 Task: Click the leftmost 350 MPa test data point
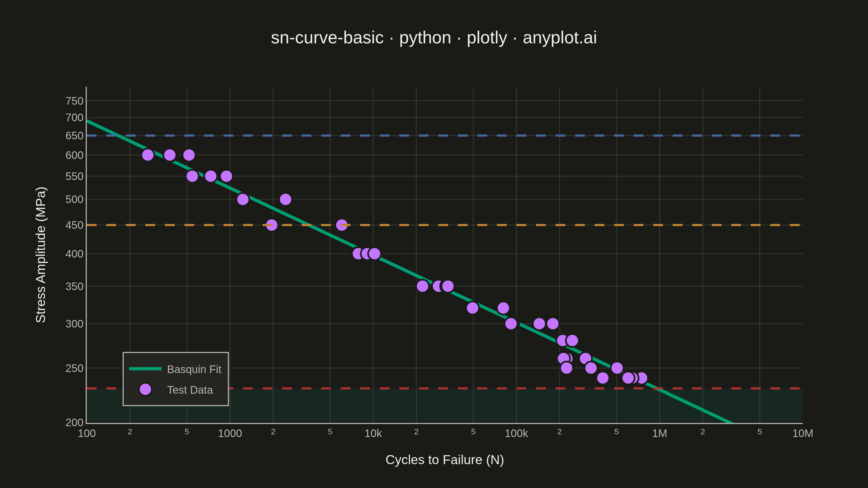point(422,286)
